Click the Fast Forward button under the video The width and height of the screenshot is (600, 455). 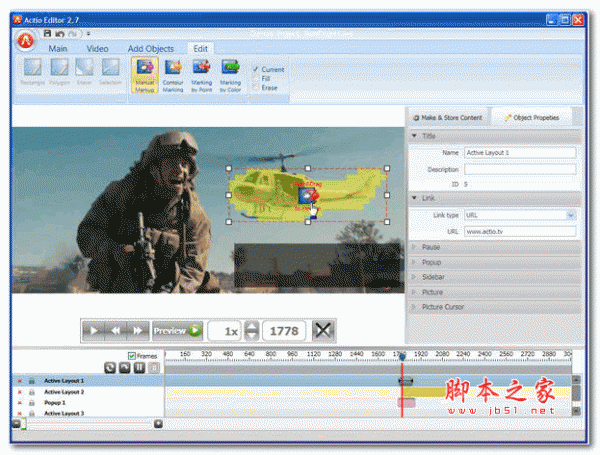(138, 331)
